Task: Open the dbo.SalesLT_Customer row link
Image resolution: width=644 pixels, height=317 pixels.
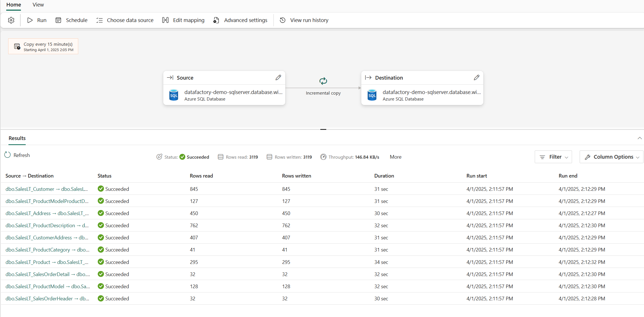Action: [47, 189]
